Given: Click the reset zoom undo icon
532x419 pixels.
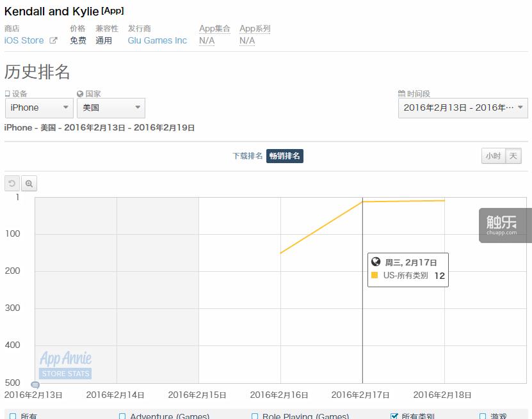Looking at the screenshot, I should point(12,184).
